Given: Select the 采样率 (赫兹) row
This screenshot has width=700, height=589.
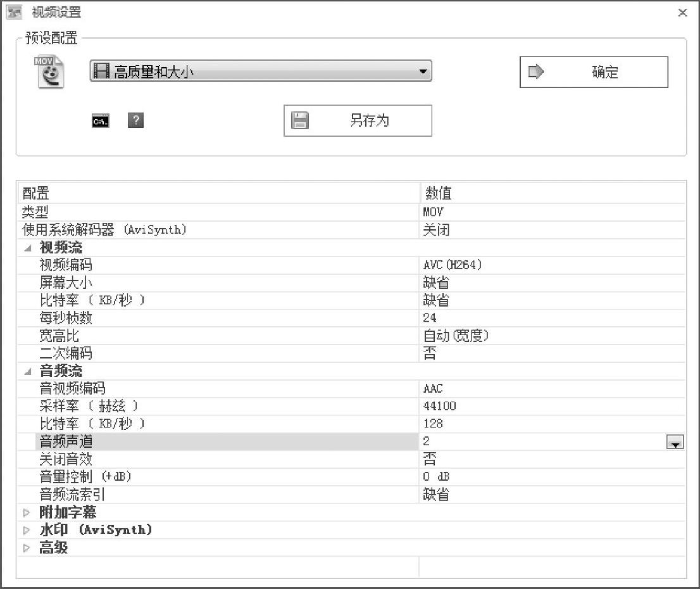Looking at the screenshot, I should click(351, 406).
